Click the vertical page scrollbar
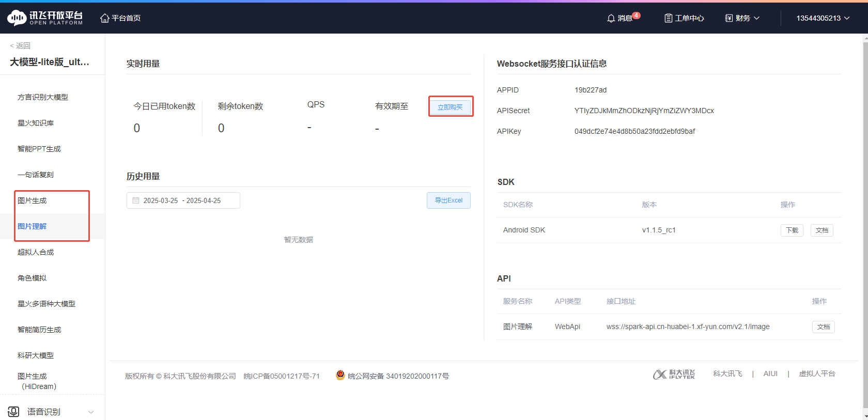 865,226
